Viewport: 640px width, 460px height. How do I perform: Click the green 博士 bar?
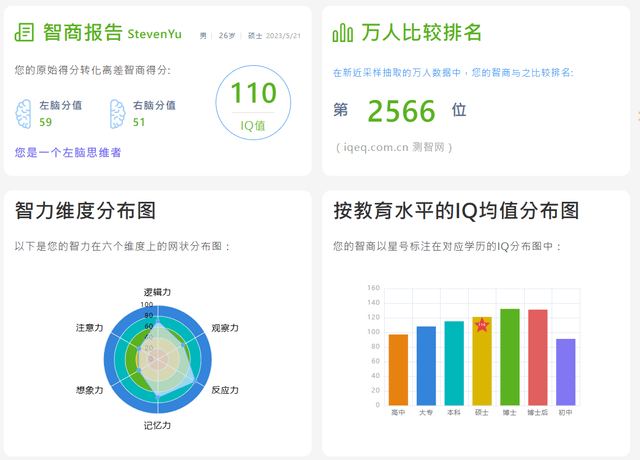click(510, 357)
